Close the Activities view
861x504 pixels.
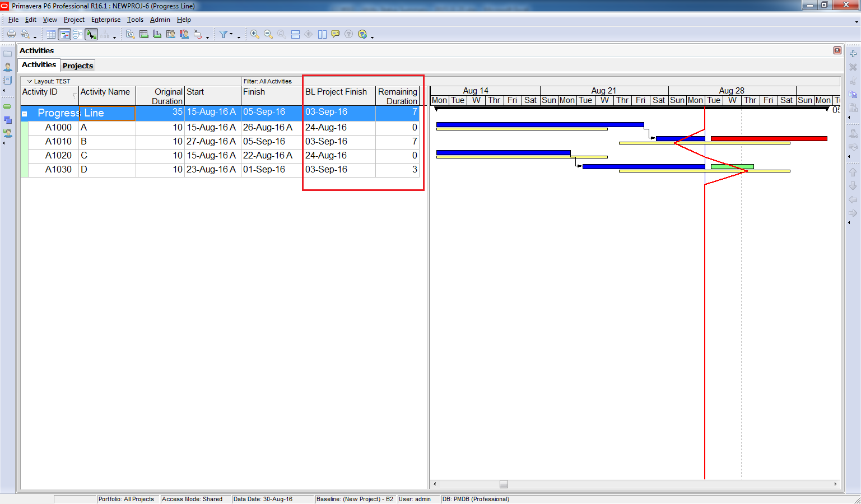pyautogui.click(x=837, y=50)
